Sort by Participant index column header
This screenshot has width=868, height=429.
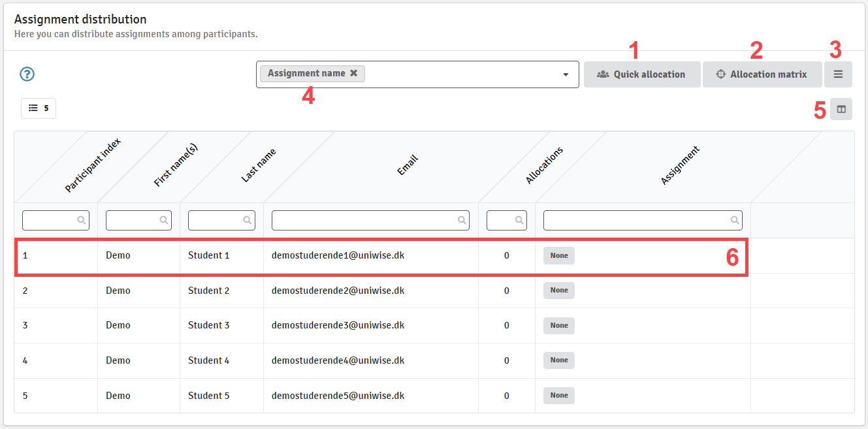(x=93, y=165)
